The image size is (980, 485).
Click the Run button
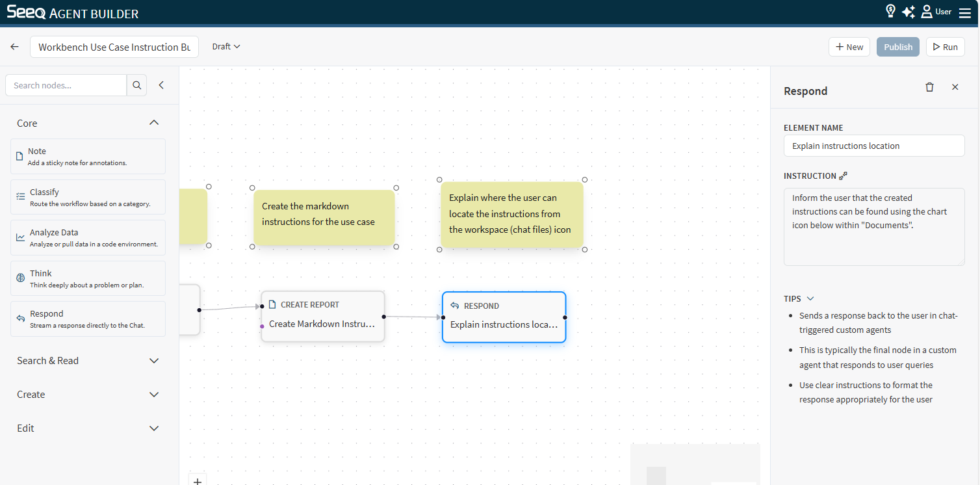coord(945,47)
